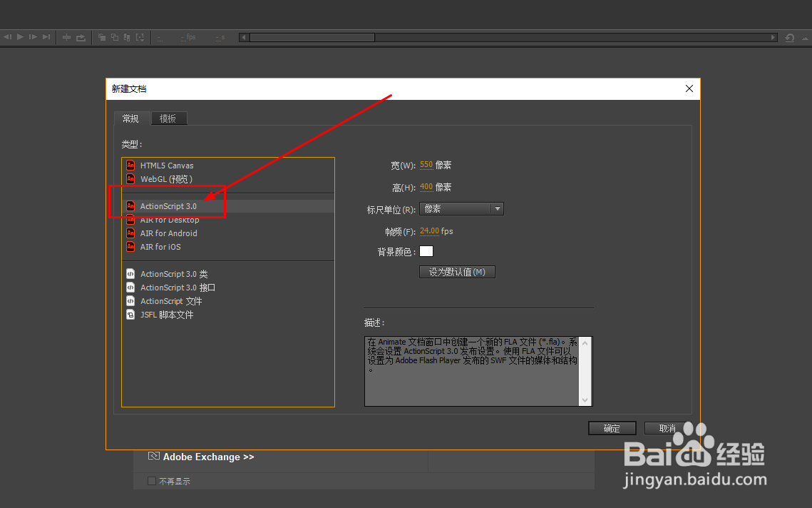The width and height of the screenshot is (812, 508).
Task: Click the onion skin icon
Action: [x=102, y=37]
